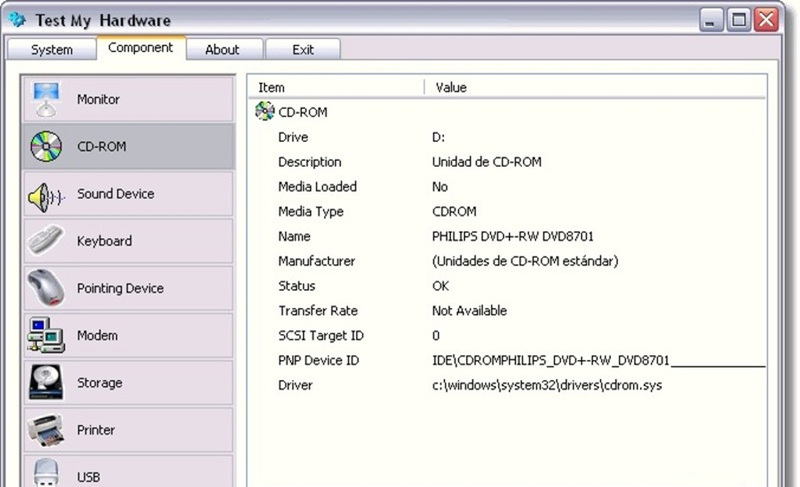Select the Sound Device label
Screen dimensions: 800x487
(115, 194)
